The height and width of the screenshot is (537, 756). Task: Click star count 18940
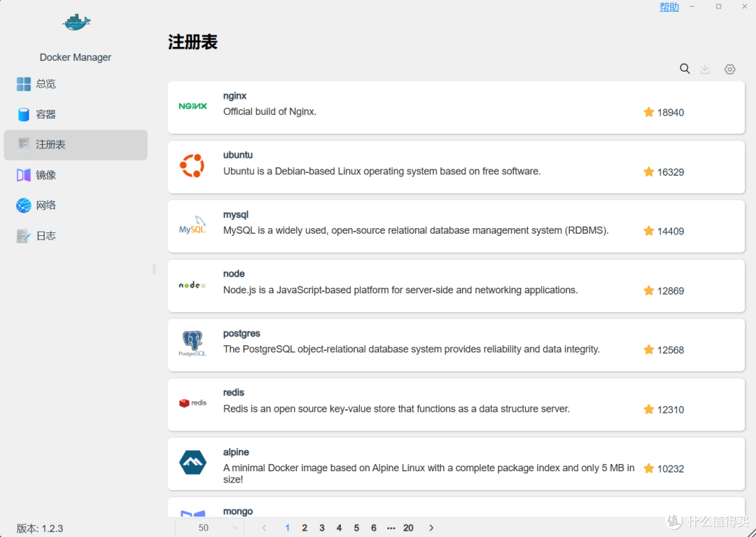(671, 112)
